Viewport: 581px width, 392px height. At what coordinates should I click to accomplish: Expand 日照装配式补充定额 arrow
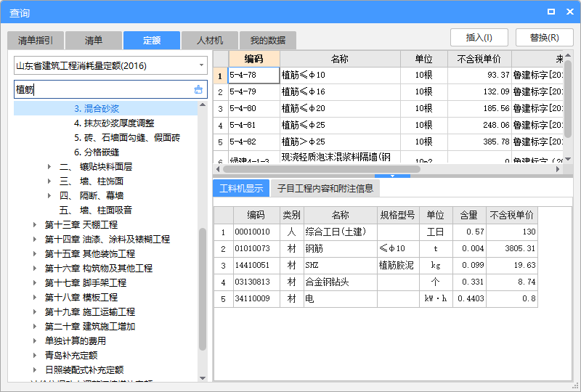pyautogui.click(x=35, y=369)
